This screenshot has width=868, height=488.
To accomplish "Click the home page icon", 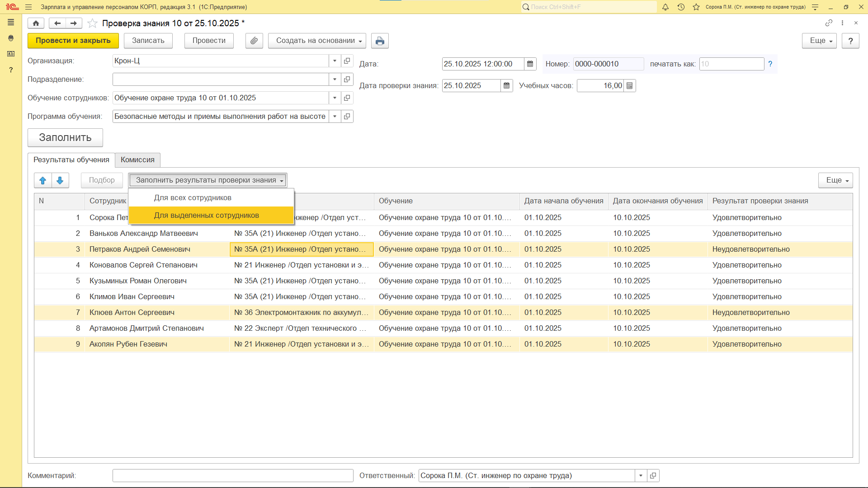I will pos(36,23).
